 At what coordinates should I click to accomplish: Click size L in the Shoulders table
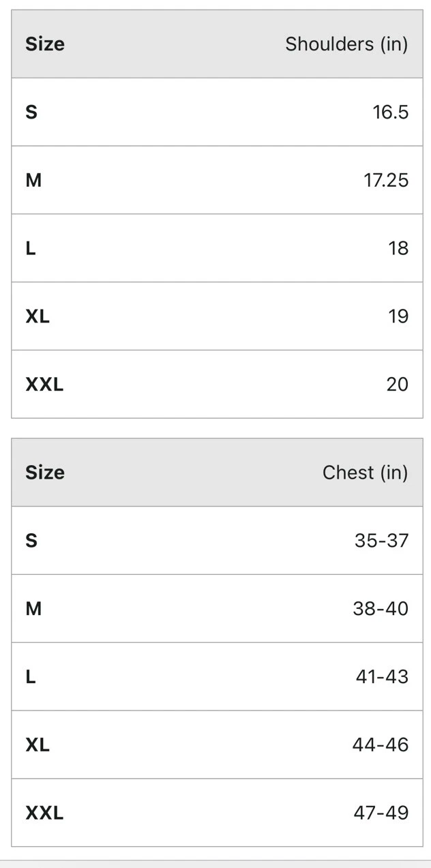click(x=31, y=248)
